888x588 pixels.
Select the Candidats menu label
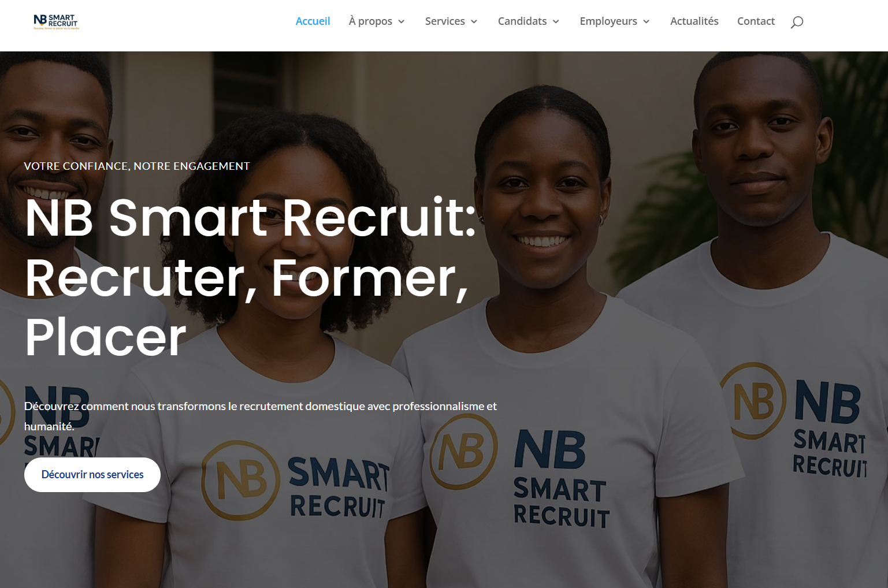point(522,21)
